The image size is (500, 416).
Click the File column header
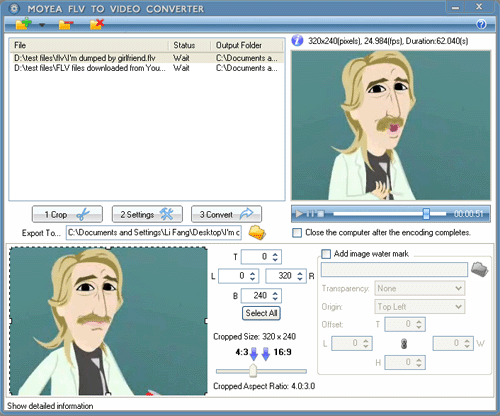[x=89, y=45]
